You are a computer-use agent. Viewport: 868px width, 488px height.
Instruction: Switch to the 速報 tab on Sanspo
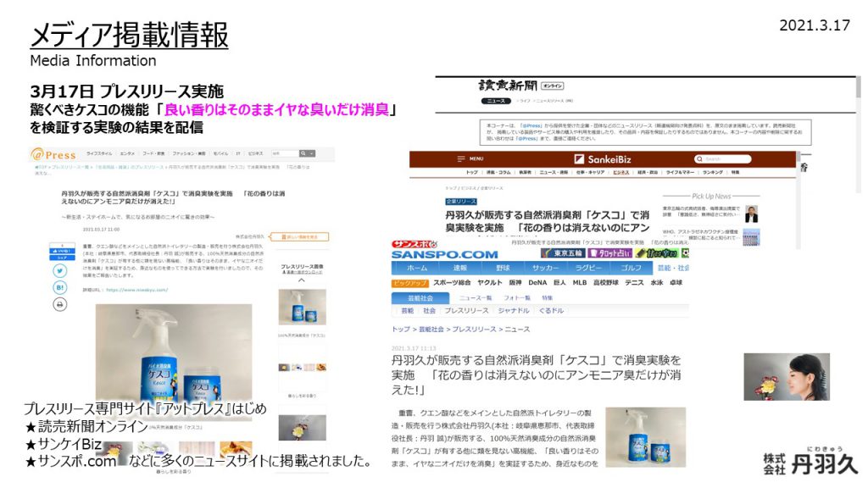460,268
